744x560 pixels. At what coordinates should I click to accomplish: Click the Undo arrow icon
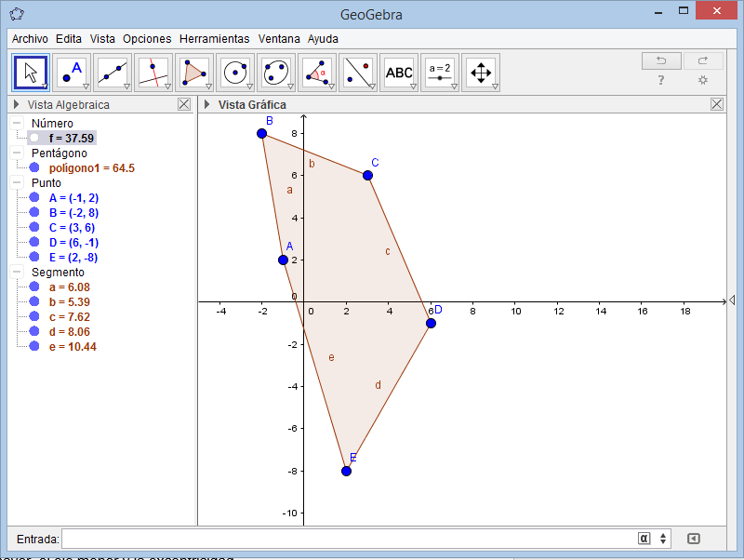coord(661,60)
